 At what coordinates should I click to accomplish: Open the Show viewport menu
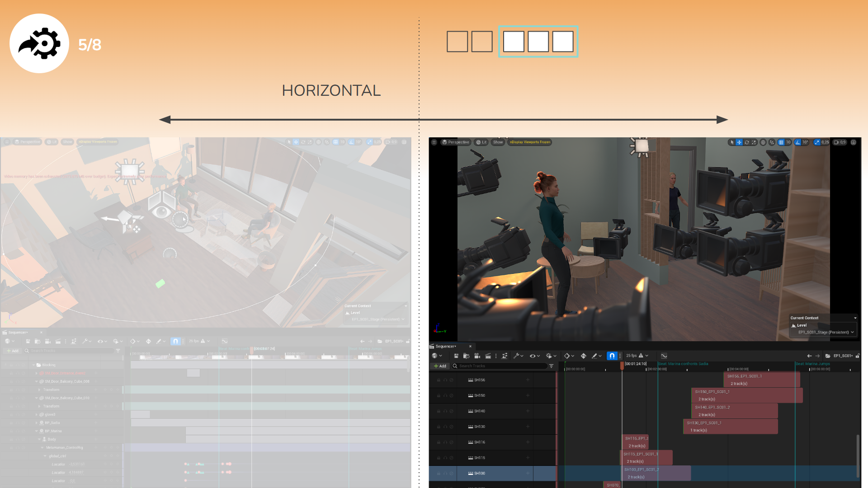[x=498, y=142]
